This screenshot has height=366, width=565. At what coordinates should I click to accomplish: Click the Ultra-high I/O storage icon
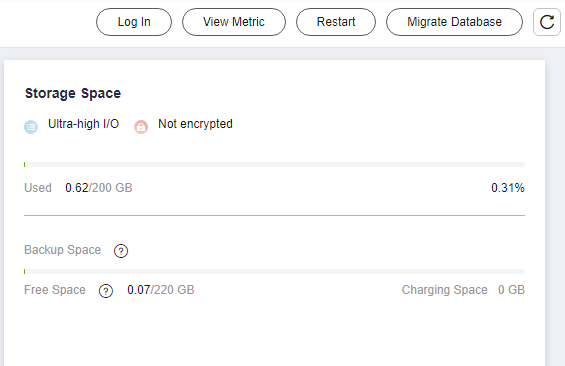click(x=31, y=127)
